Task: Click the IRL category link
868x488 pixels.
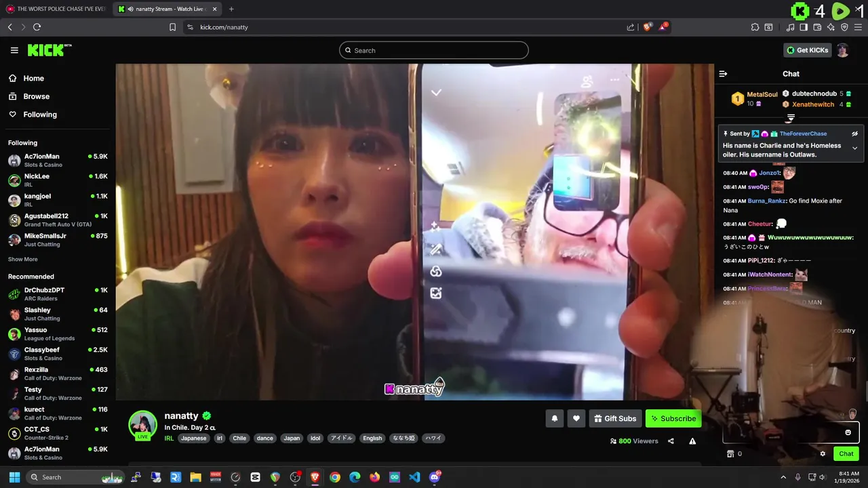Action: coord(169,438)
